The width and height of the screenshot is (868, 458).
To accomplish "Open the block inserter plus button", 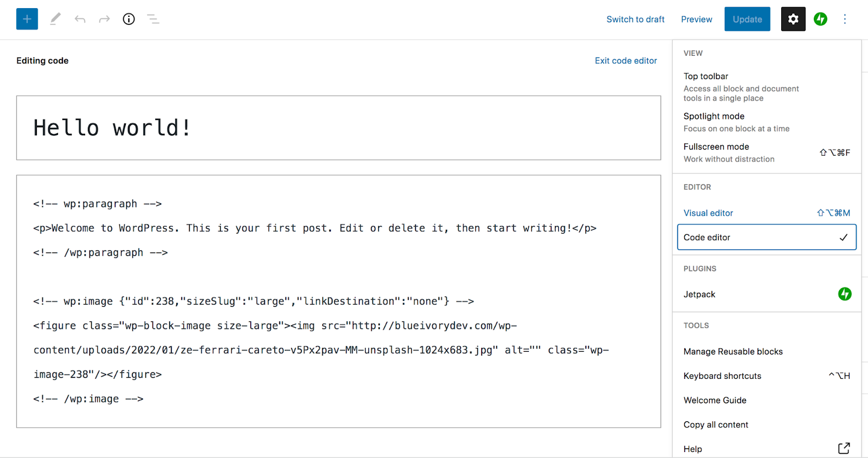I will point(27,19).
